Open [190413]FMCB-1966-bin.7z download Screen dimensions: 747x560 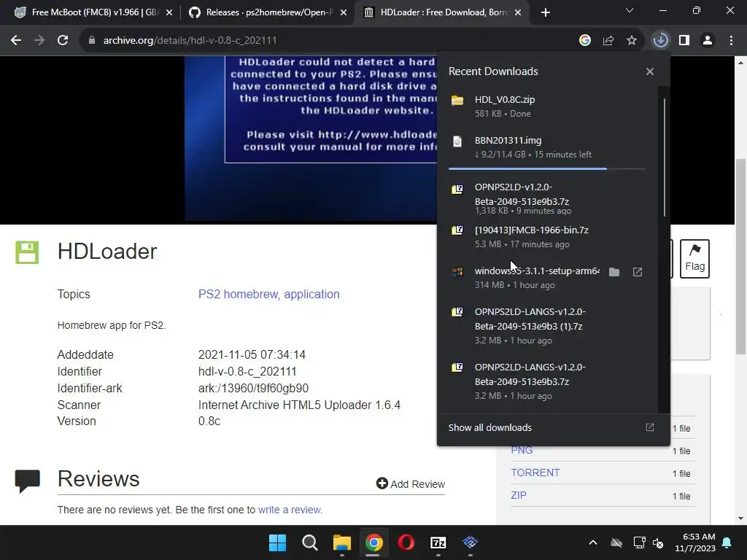click(546, 237)
